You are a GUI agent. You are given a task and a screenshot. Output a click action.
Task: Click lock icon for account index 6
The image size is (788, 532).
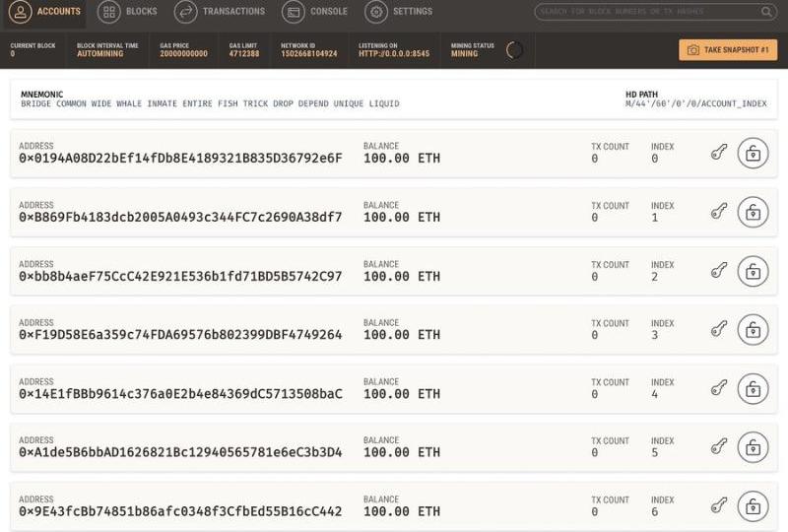click(x=753, y=506)
